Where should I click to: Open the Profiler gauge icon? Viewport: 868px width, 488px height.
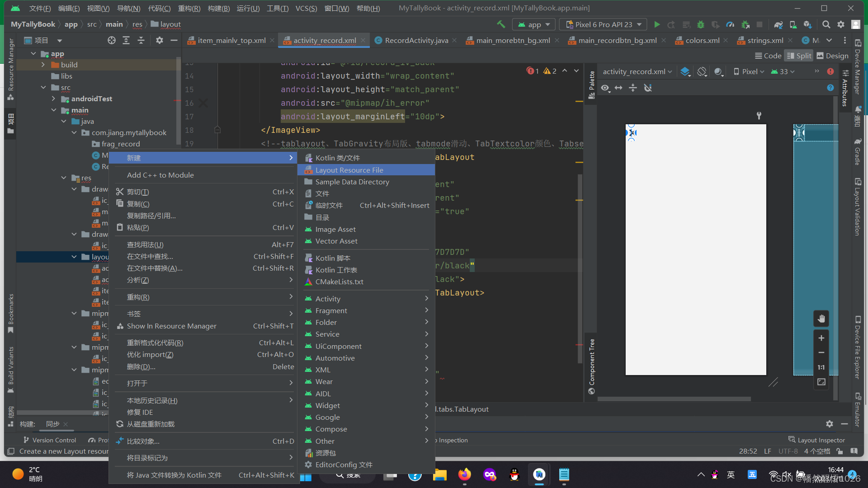730,24
